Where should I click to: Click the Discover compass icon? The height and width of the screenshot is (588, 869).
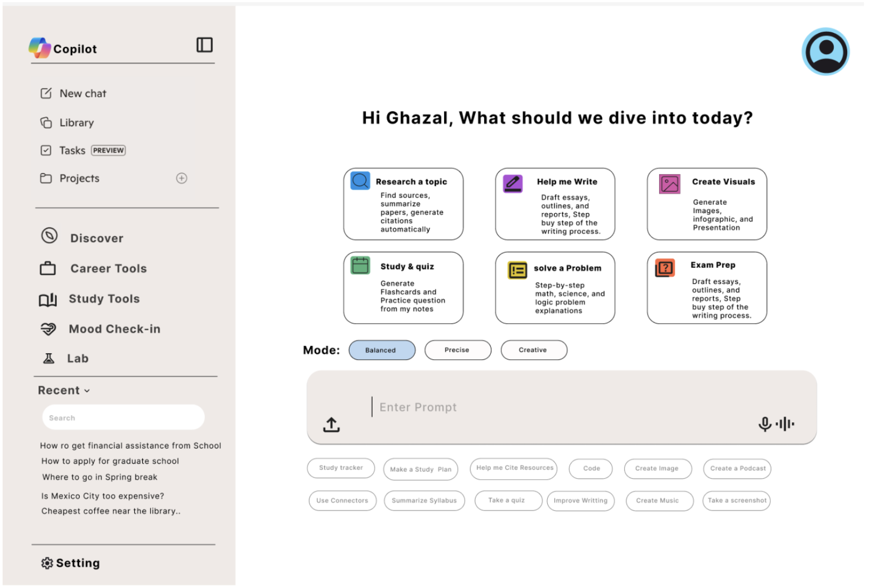[49, 236]
